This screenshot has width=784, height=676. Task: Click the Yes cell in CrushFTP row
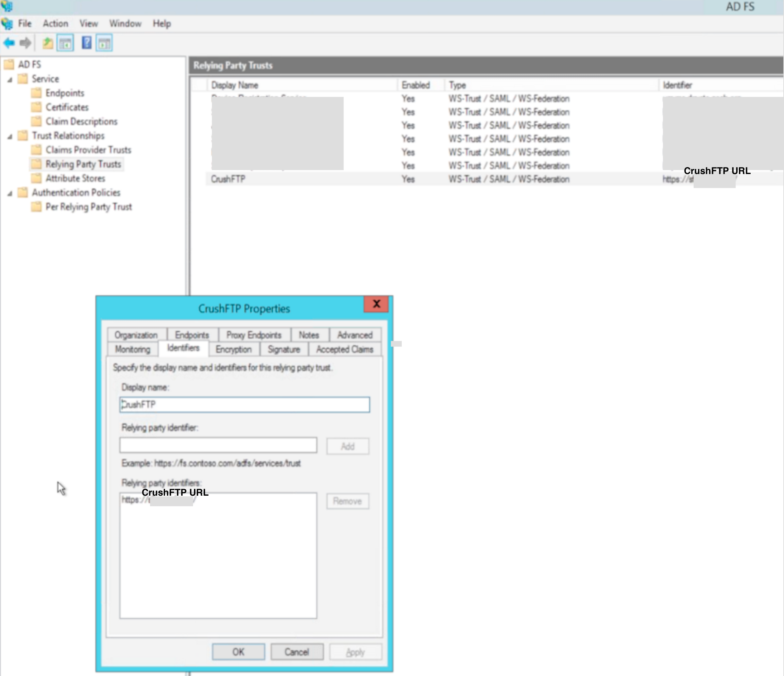[408, 179]
